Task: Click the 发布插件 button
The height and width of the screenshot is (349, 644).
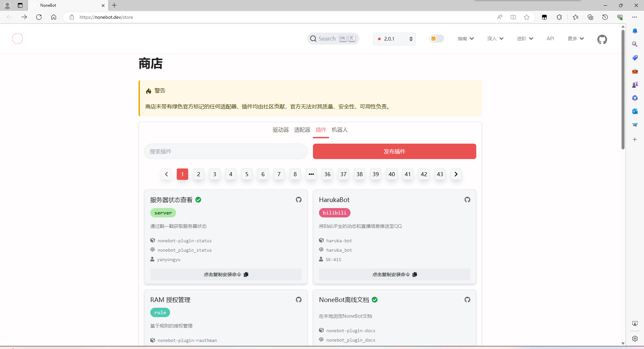Action: pyautogui.click(x=394, y=151)
